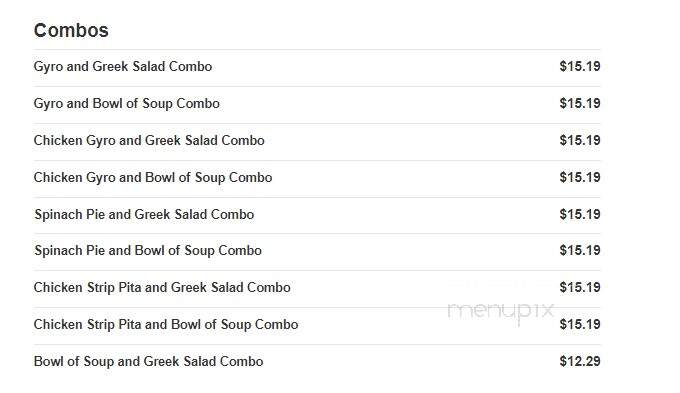Click price of Chicken Strip Pita Greek Salad Combo
Screen dimensions: 680x393
(580, 287)
